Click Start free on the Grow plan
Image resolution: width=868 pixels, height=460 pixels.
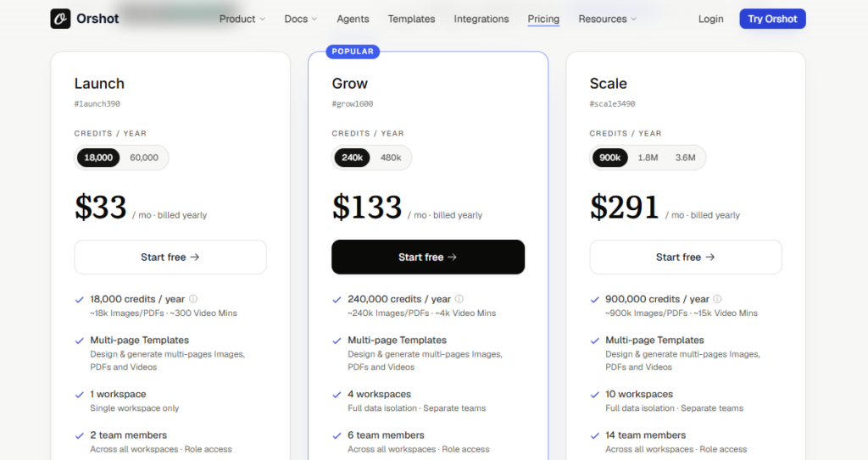[x=428, y=257]
